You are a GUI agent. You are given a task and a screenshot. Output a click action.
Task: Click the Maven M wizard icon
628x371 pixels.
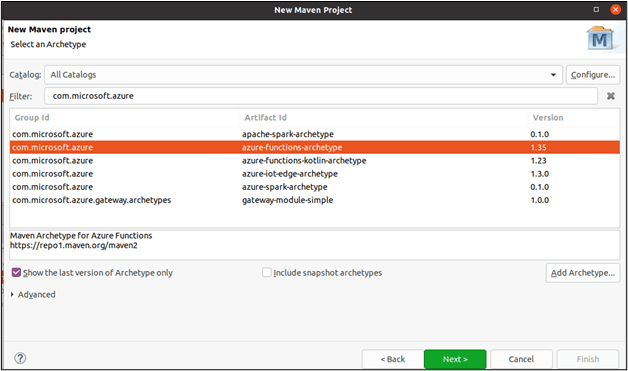tap(600, 39)
